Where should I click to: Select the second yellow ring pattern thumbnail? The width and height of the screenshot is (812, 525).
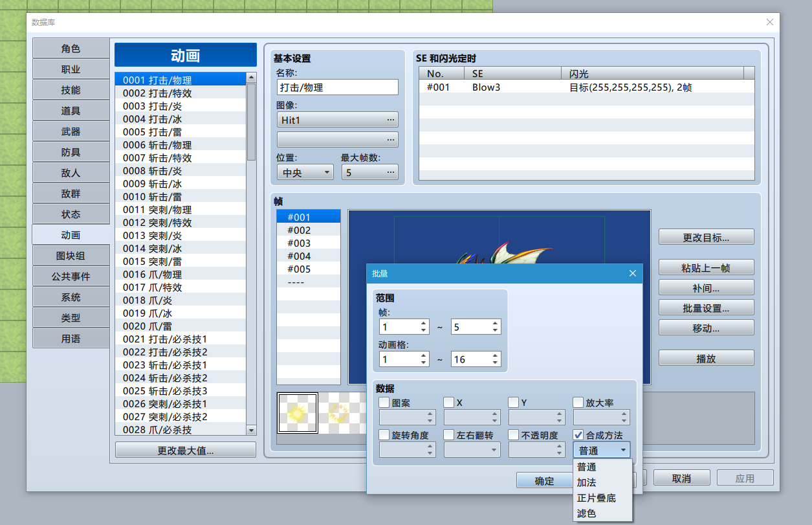(338, 413)
